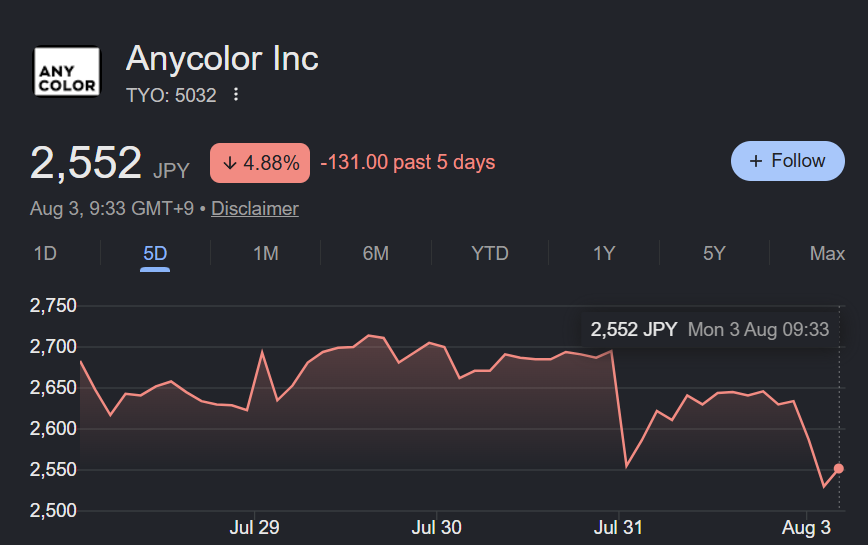Click the Anycolor logo icon

67,71
